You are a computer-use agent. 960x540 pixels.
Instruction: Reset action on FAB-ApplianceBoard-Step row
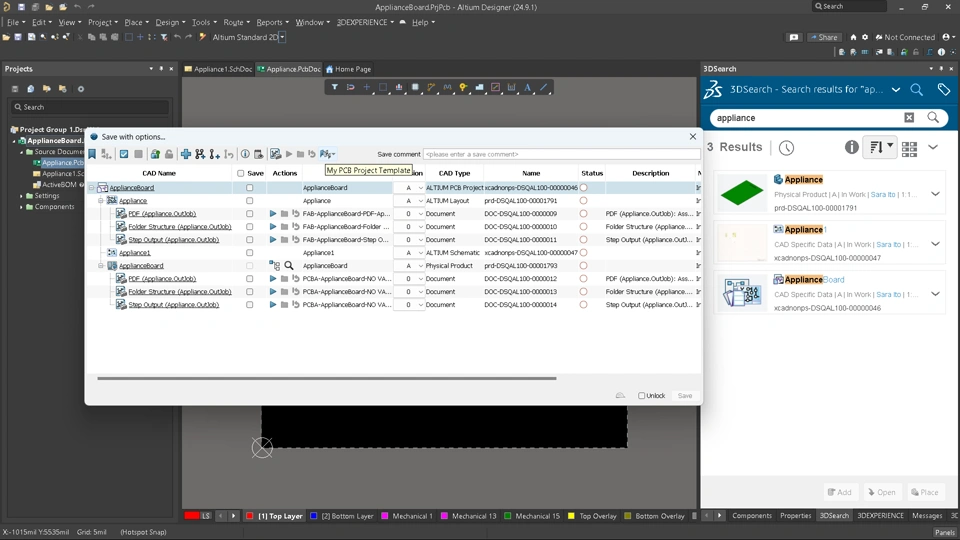coord(296,239)
